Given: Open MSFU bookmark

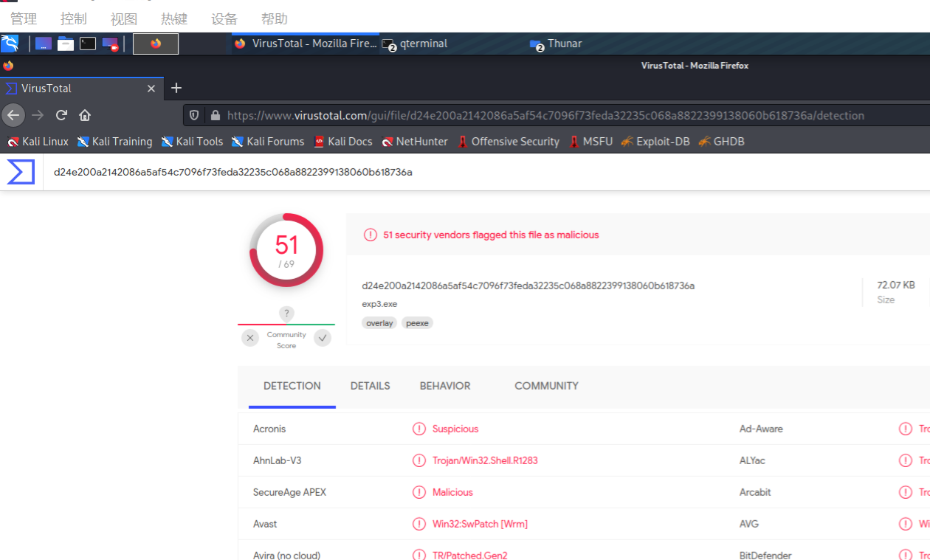Looking at the screenshot, I should 590,142.
